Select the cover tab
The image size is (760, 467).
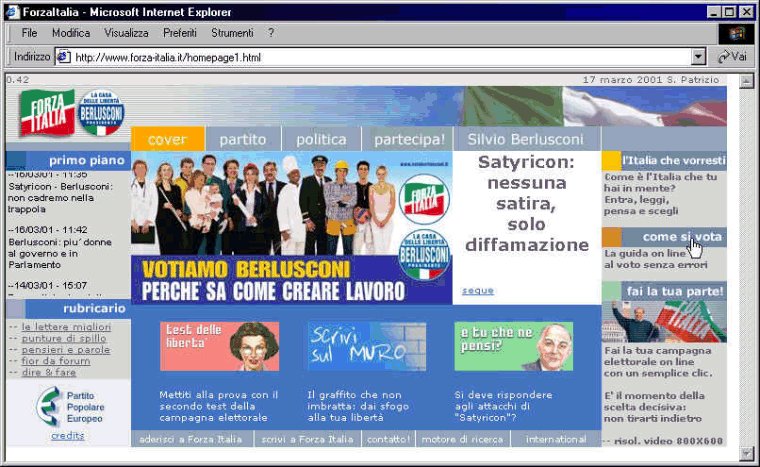click(168, 139)
